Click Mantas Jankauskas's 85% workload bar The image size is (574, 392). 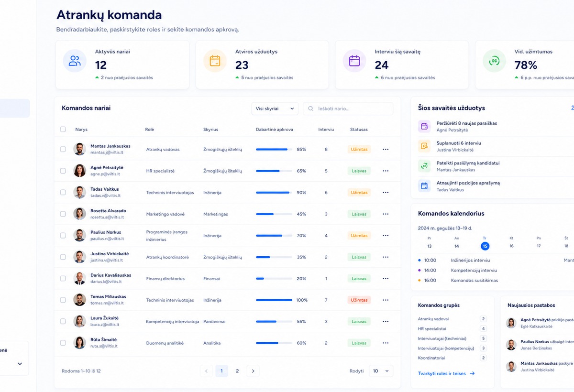(274, 149)
